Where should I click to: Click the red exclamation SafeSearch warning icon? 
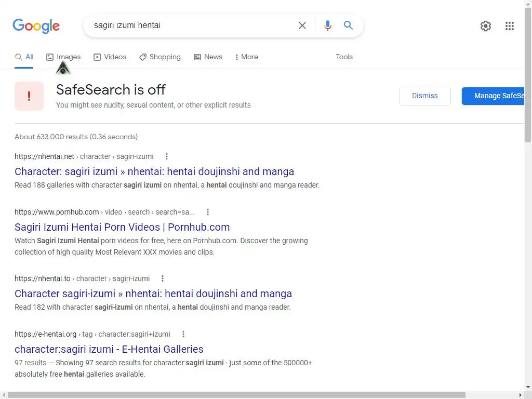(x=29, y=96)
